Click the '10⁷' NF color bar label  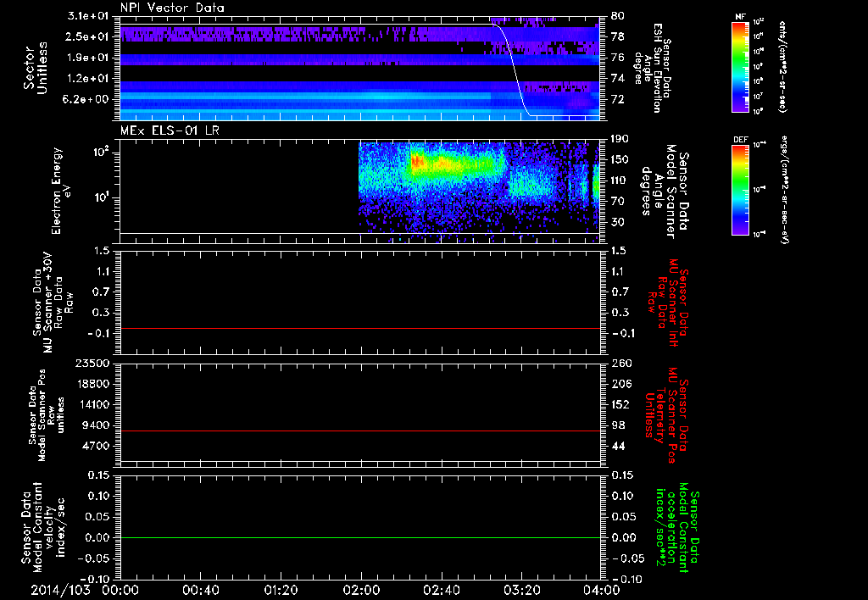coord(758,97)
